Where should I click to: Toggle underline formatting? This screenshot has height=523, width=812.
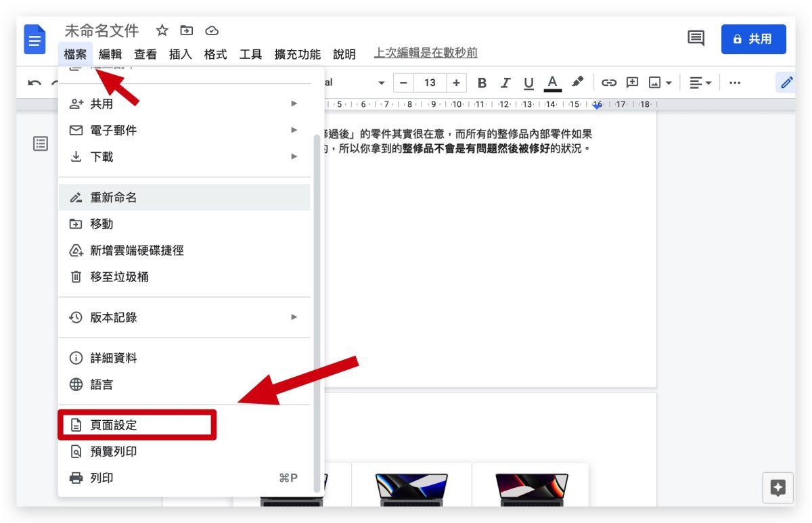pos(528,83)
